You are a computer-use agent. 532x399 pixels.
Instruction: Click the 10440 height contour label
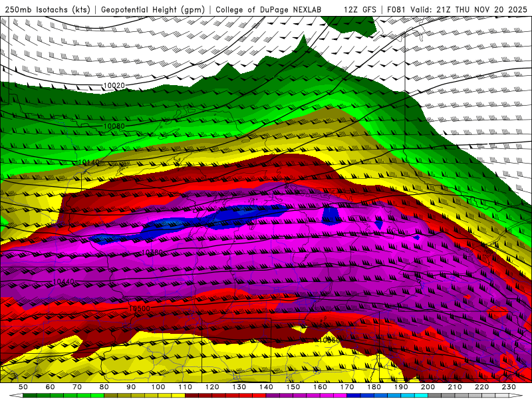[63, 282]
